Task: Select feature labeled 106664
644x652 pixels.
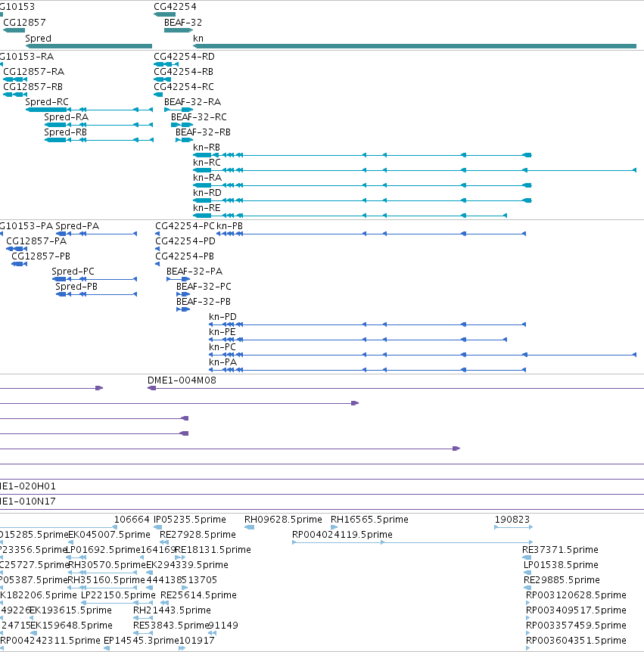Action: click(58, 527)
